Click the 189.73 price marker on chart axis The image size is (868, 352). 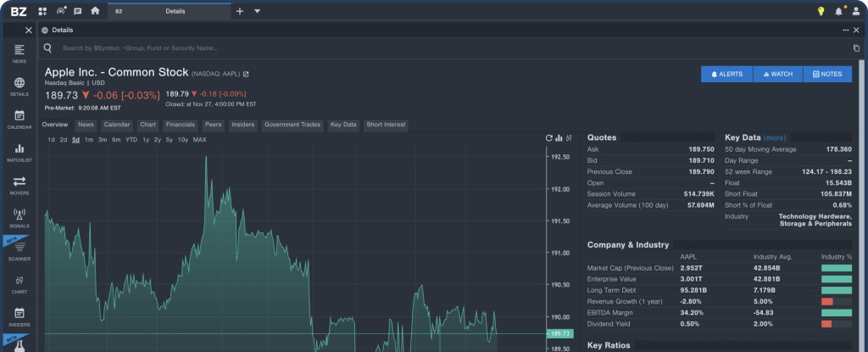point(559,333)
